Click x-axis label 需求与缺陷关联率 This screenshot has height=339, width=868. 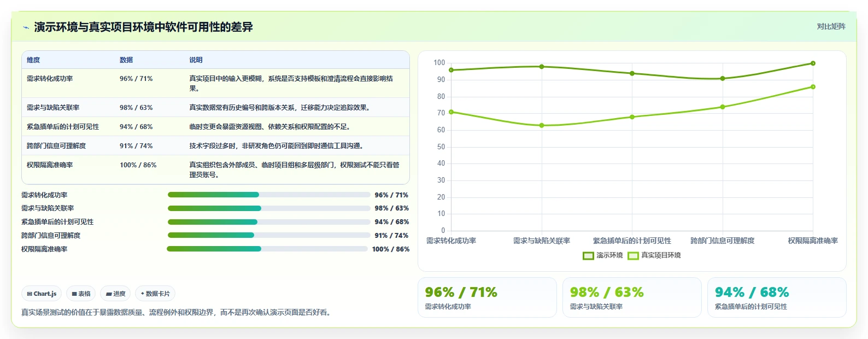tap(542, 241)
